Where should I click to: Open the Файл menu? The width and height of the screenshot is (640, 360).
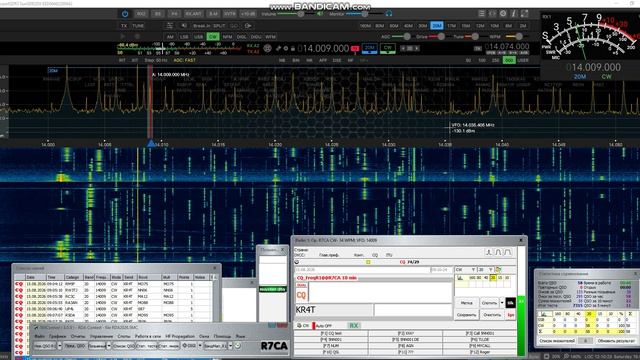click(x=40, y=336)
